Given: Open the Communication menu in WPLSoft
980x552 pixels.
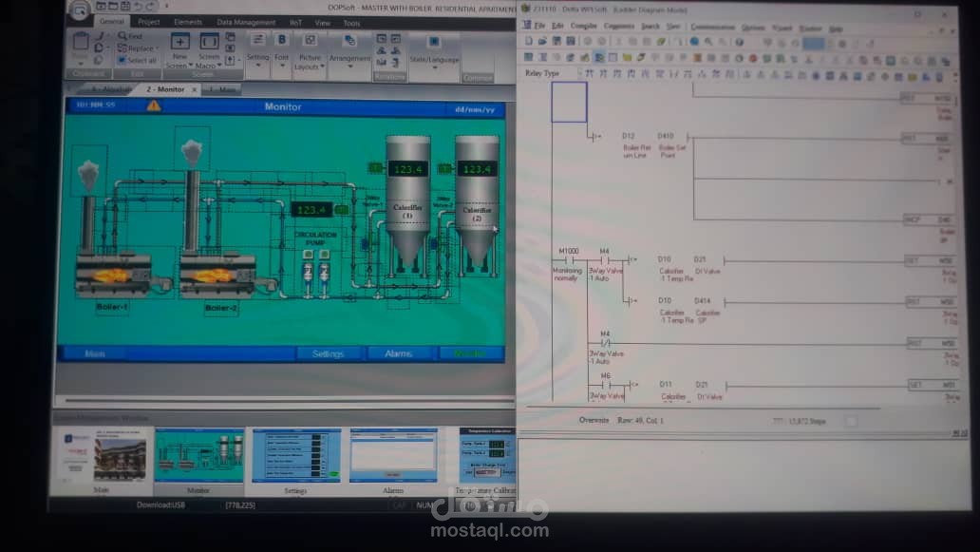Looking at the screenshot, I should point(712,27).
